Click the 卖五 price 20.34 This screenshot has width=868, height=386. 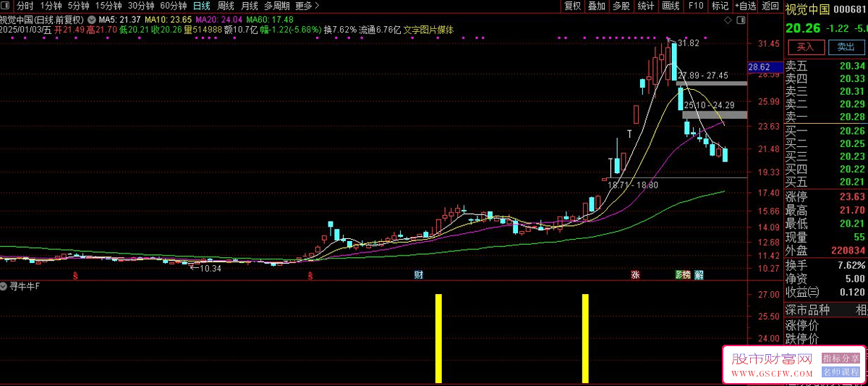tap(851, 65)
